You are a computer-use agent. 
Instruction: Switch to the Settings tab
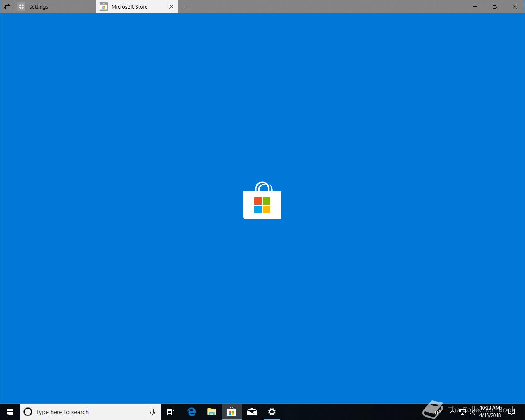(x=55, y=7)
